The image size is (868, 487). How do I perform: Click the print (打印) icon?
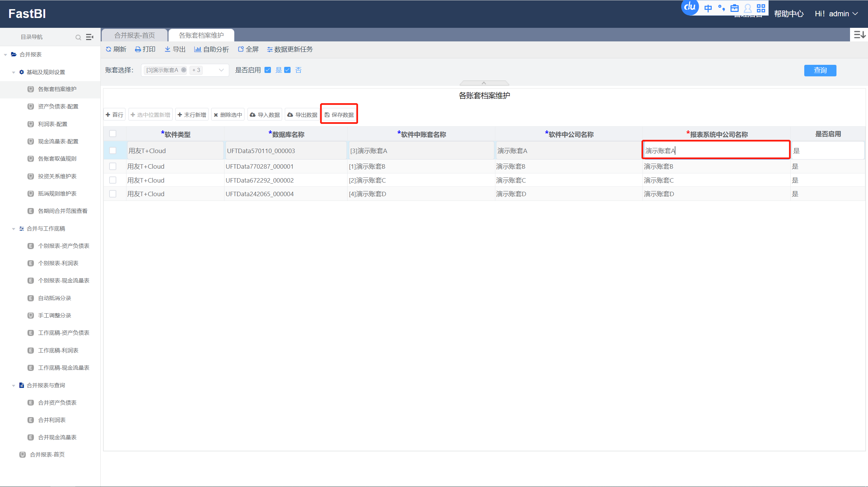point(138,50)
